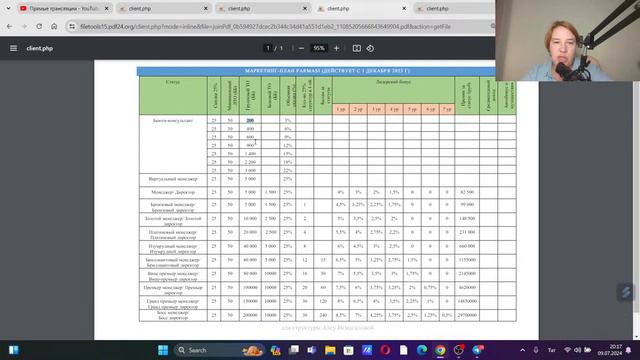Open OBS Studio from the taskbar

click(459, 350)
